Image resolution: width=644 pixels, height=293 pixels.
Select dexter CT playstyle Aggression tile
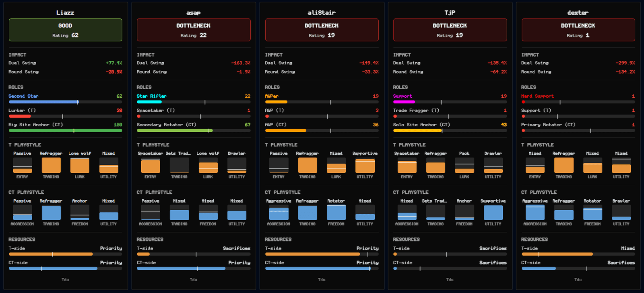point(535,213)
